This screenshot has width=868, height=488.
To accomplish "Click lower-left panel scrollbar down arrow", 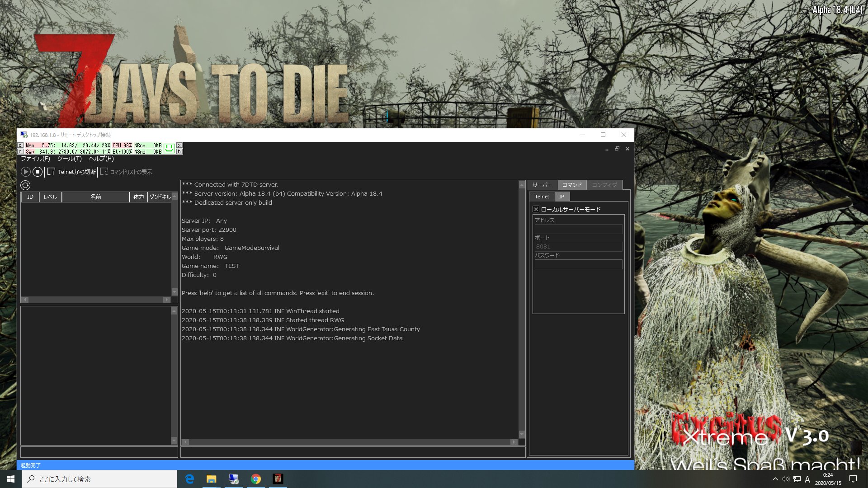I will [174, 440].
